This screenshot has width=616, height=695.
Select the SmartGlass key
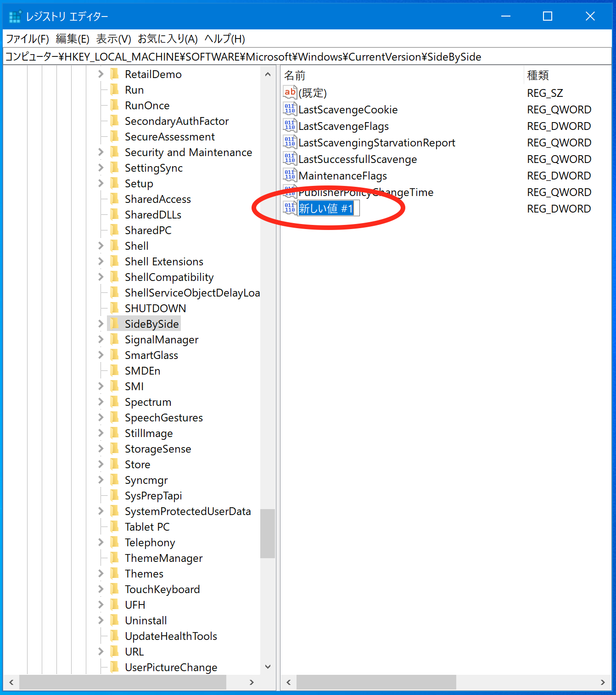tap(151, 355)
